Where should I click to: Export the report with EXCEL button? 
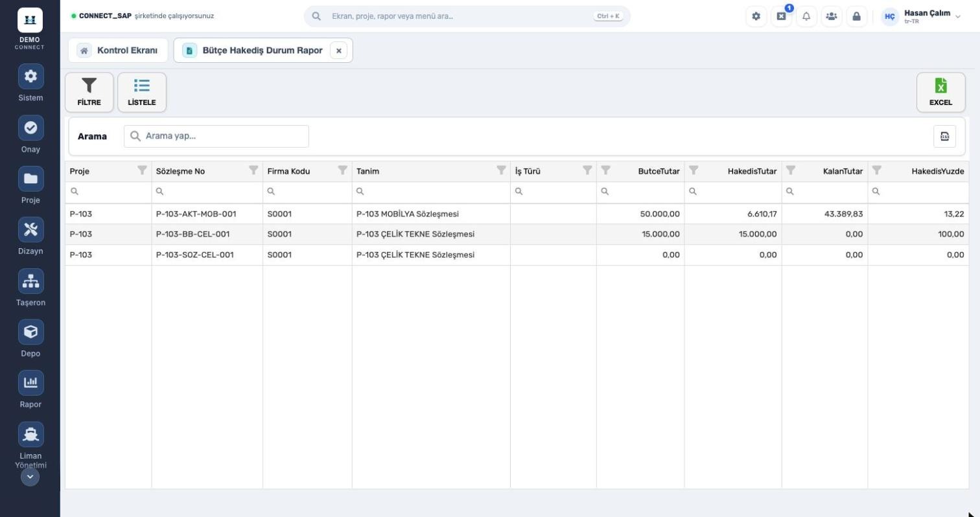(940, 92)
